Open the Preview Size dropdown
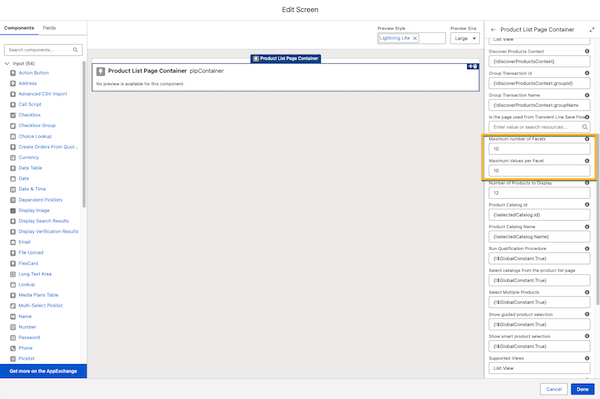600x399 pixels. coord(465,38)
